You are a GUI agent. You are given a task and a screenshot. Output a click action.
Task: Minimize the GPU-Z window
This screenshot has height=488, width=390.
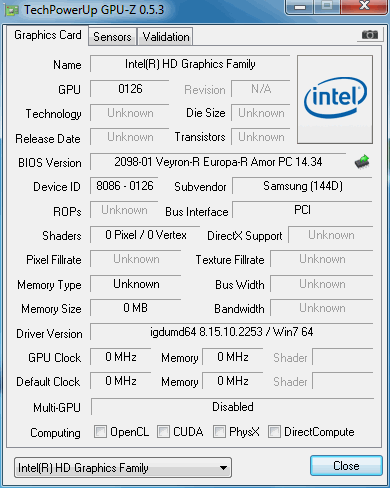tap(300, 7)
